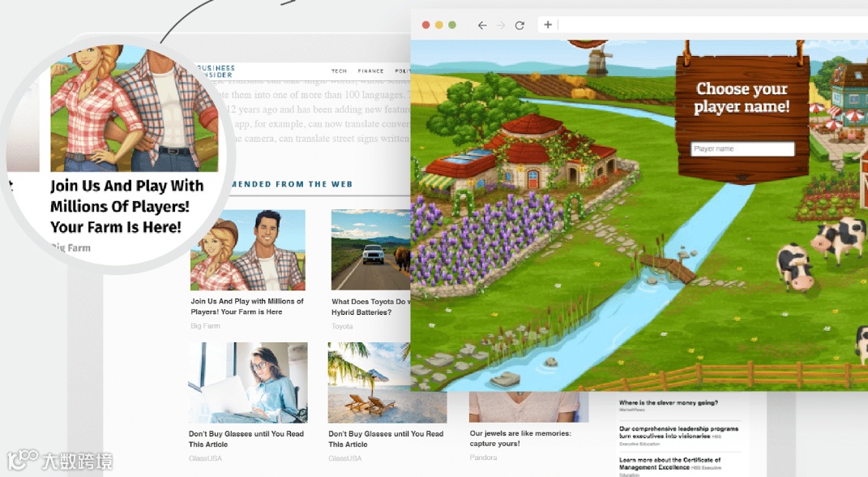The width and height of the screenshot is (868, 477).
Task: Click the Business Insider logo
Action: coord(215,71)
